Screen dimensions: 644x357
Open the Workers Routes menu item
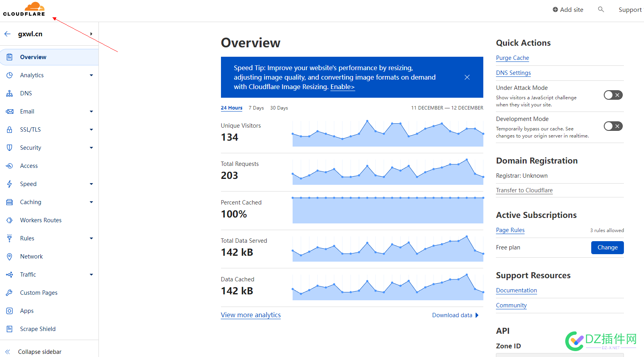(49, 220)
